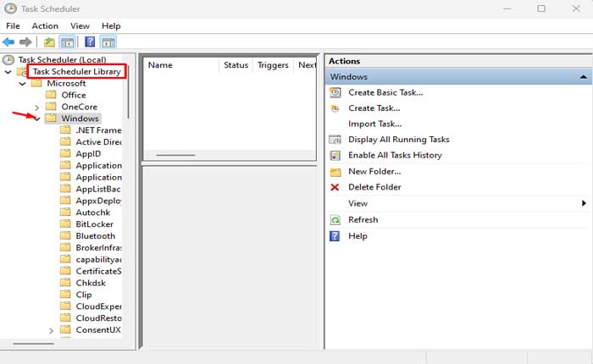
Task: Click Enable All Tasks History action
Action: (395, 156)
